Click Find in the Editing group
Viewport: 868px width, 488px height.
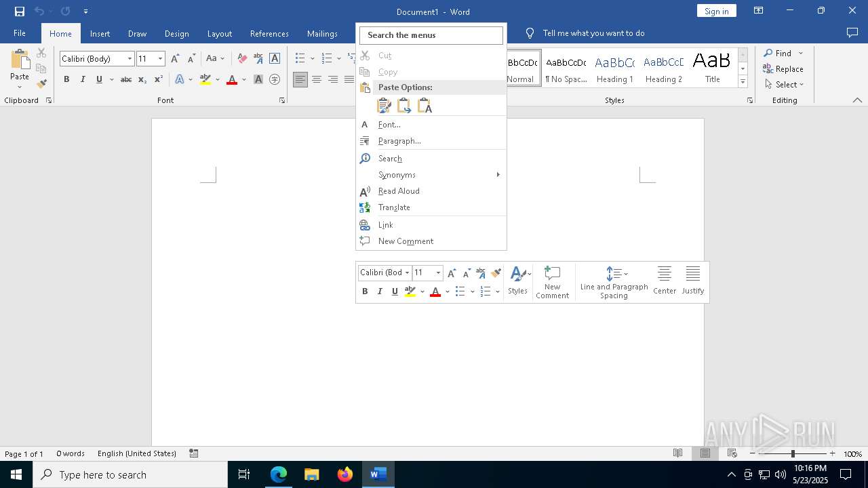coord(777,53)
